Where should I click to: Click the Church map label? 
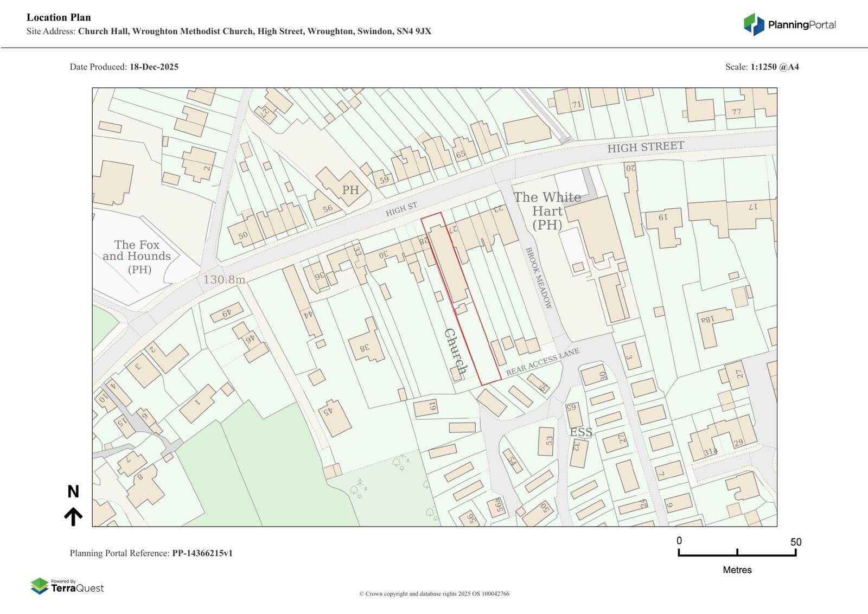456,351
